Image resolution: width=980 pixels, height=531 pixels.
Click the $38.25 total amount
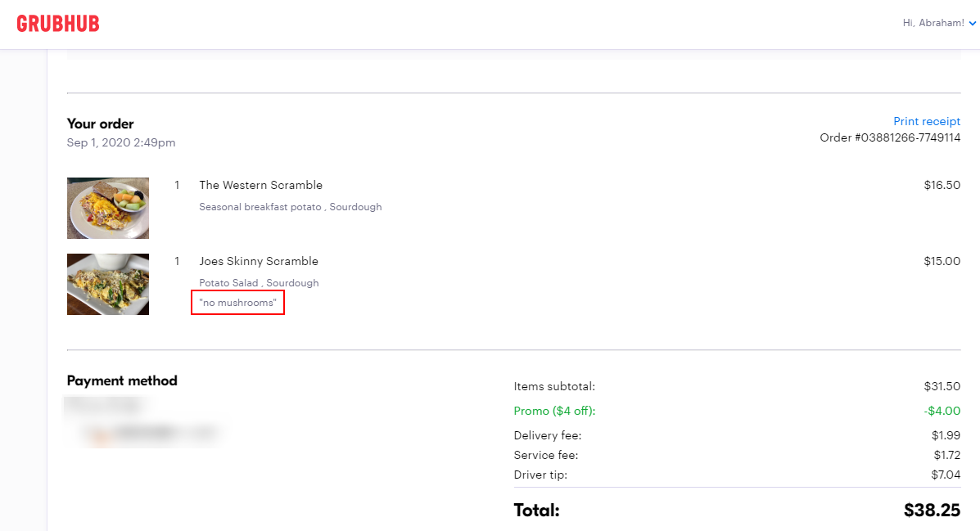[x=932, y=511]
